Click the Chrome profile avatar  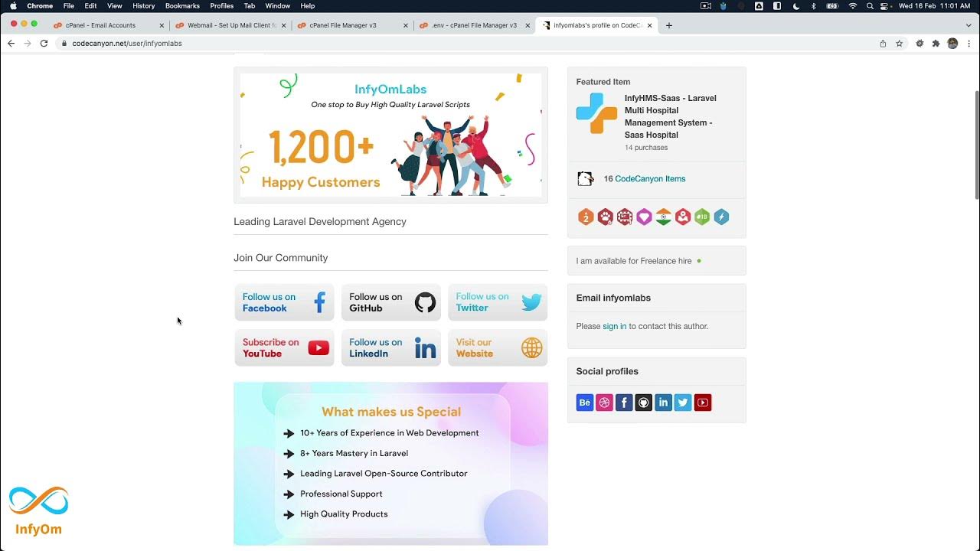952,44
